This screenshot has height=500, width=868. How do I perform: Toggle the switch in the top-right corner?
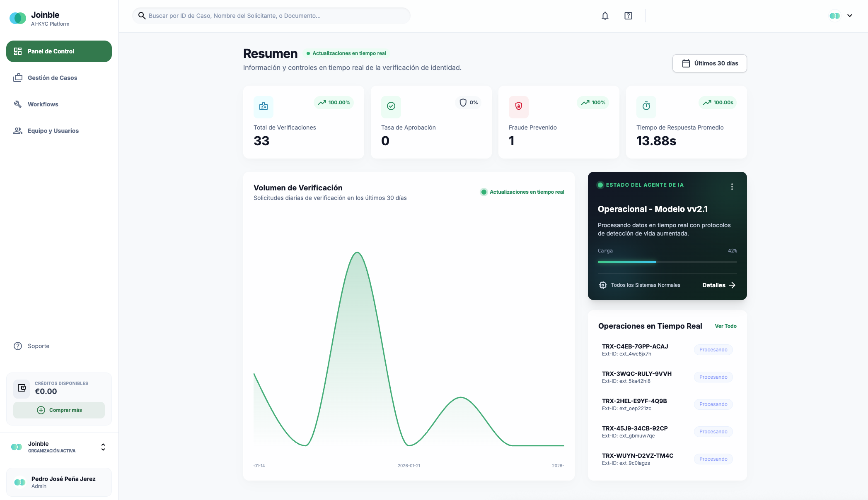(835, 15)
